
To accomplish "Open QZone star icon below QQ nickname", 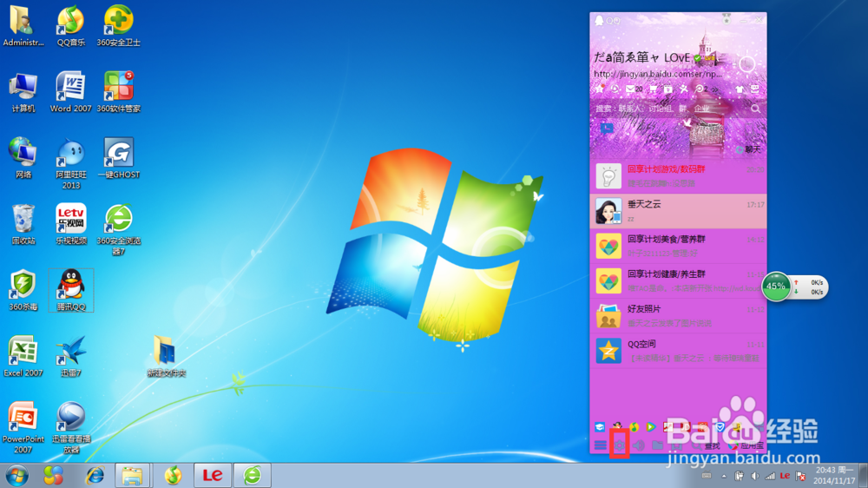I will (600, 89).
